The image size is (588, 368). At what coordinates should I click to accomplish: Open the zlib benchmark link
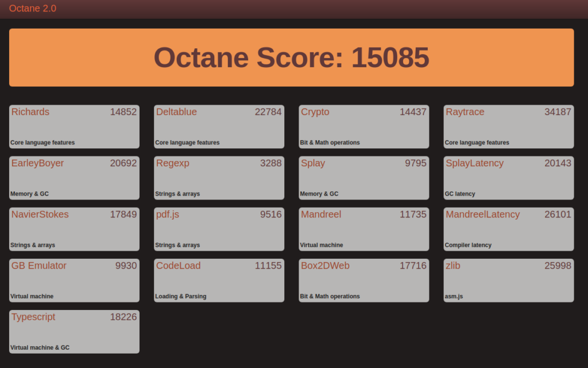point(452,266)
